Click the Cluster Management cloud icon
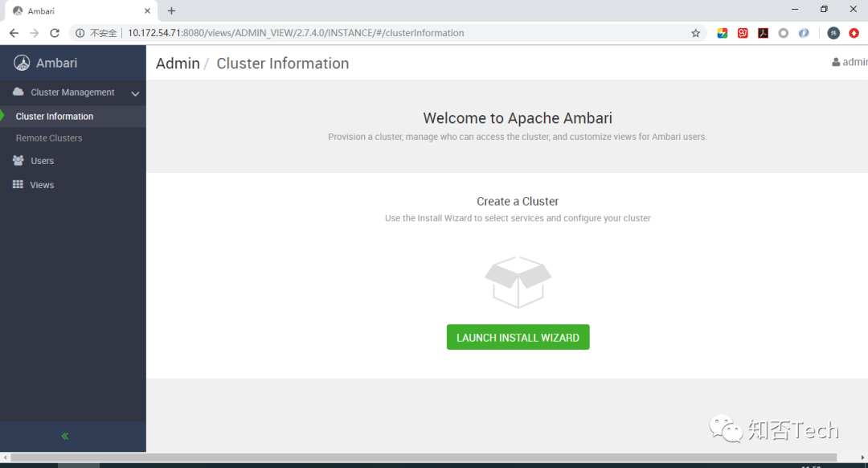868x468 pixels. click(18, 92)
